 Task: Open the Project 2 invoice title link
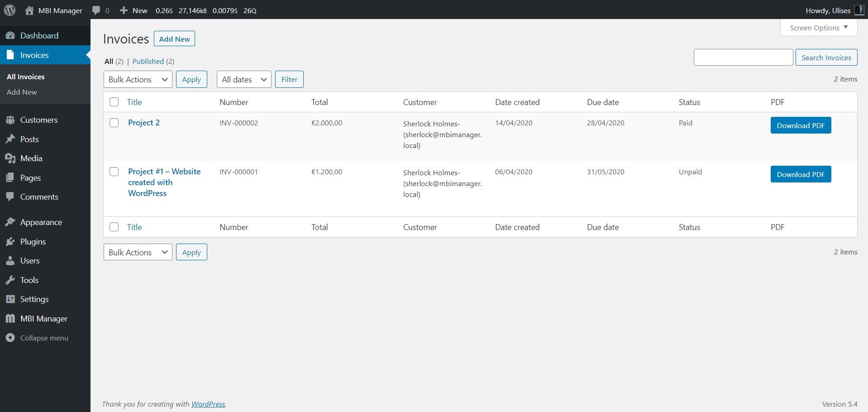[x=143, y=123]
